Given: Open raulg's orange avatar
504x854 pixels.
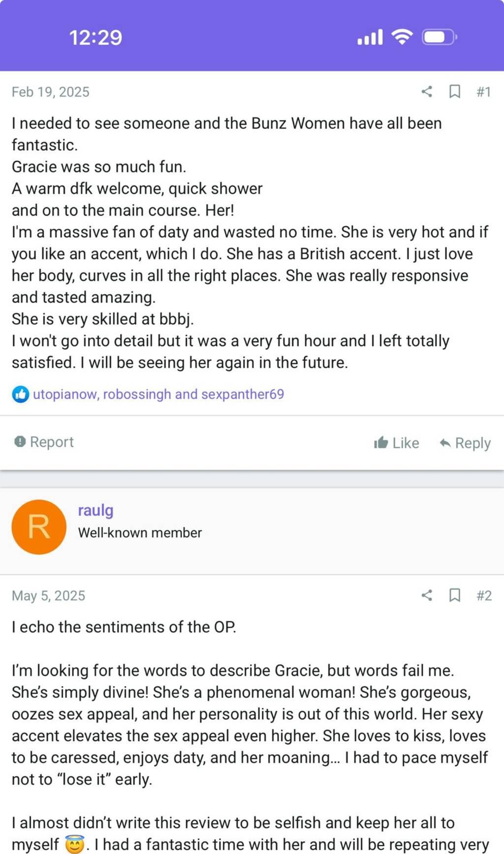Looking at the screenshot, I should pyautogui.click(x=39, y=527).
